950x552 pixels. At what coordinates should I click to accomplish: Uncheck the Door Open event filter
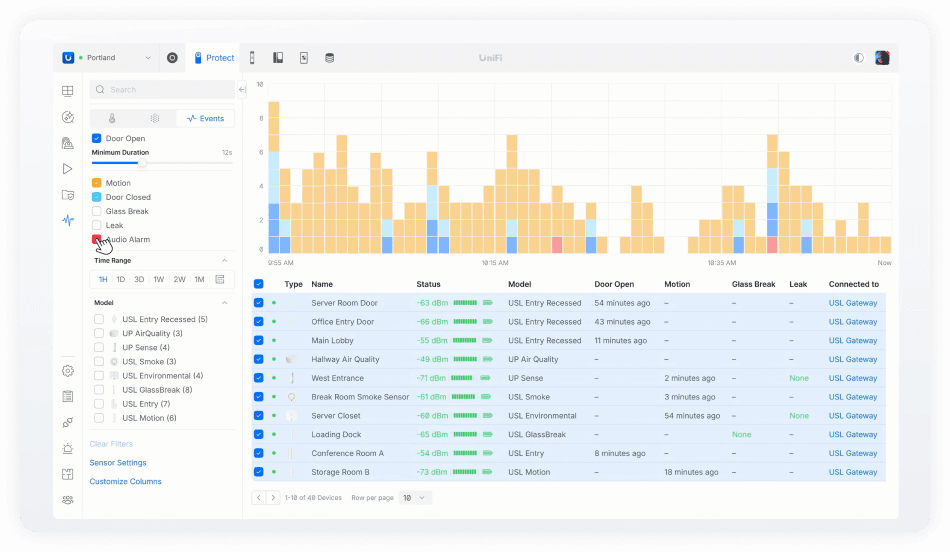pos(96,138)
